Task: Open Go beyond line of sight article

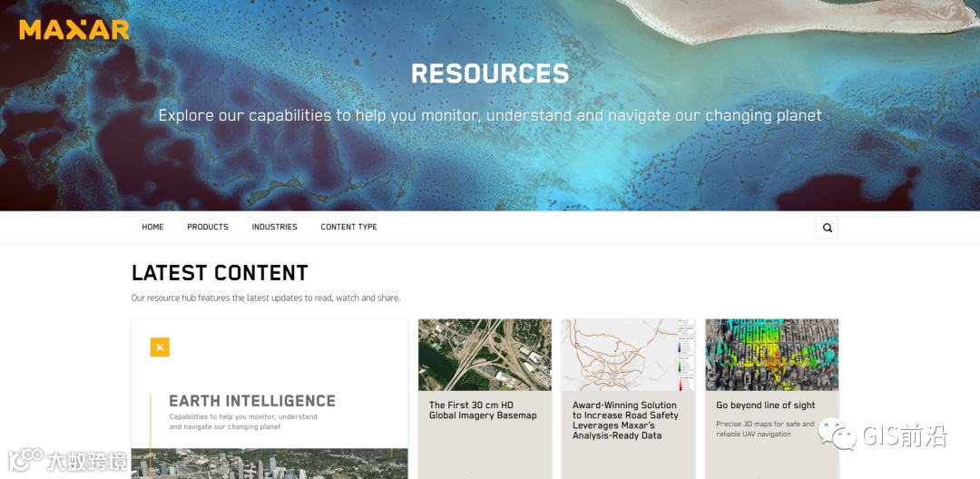Action: coord(766,406)
